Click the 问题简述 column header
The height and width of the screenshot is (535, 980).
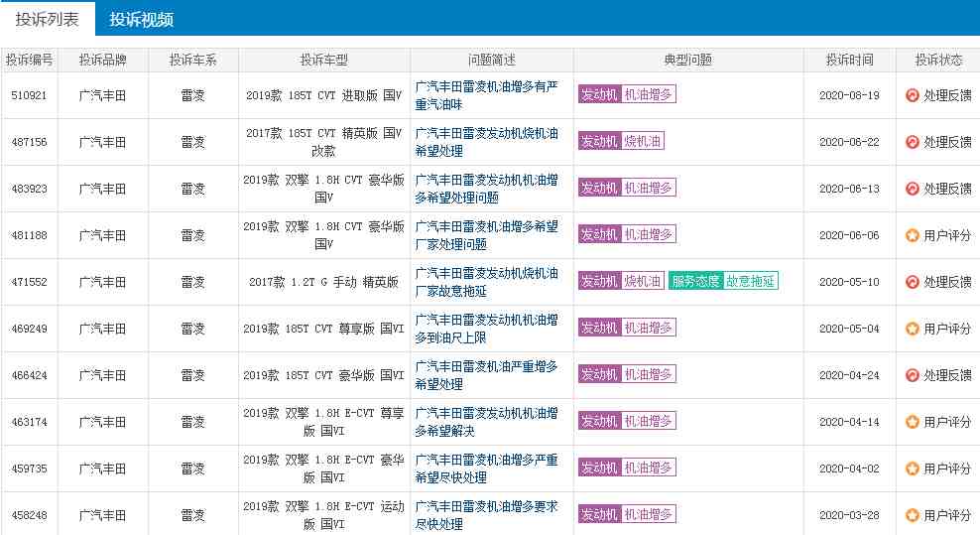click(x=492, y=61)
